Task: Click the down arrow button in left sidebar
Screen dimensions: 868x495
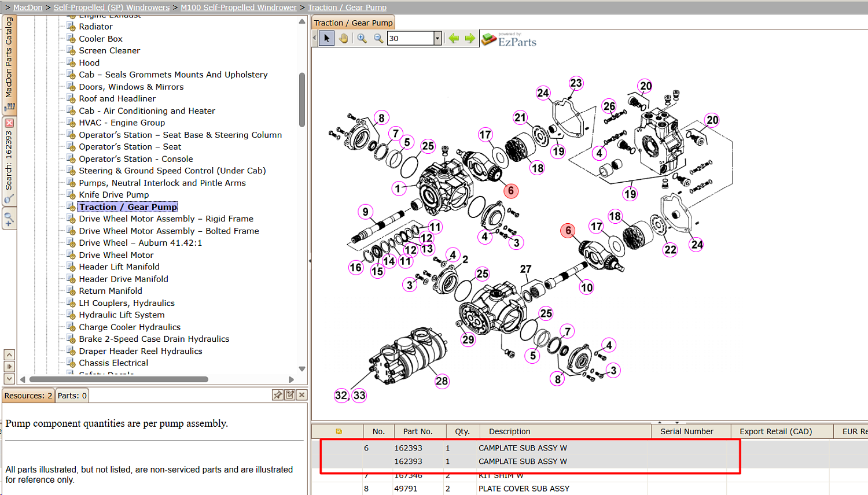Action: click(9, 379)
